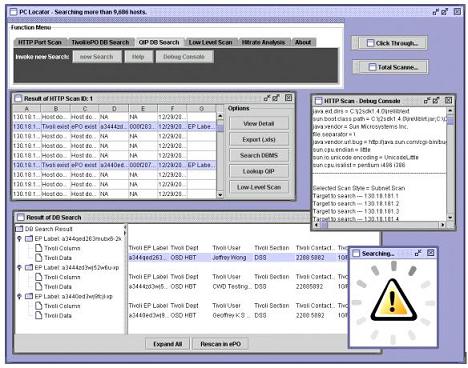Select Tivoli Column under EP Label a3440ed3wj9

point(58,306)
